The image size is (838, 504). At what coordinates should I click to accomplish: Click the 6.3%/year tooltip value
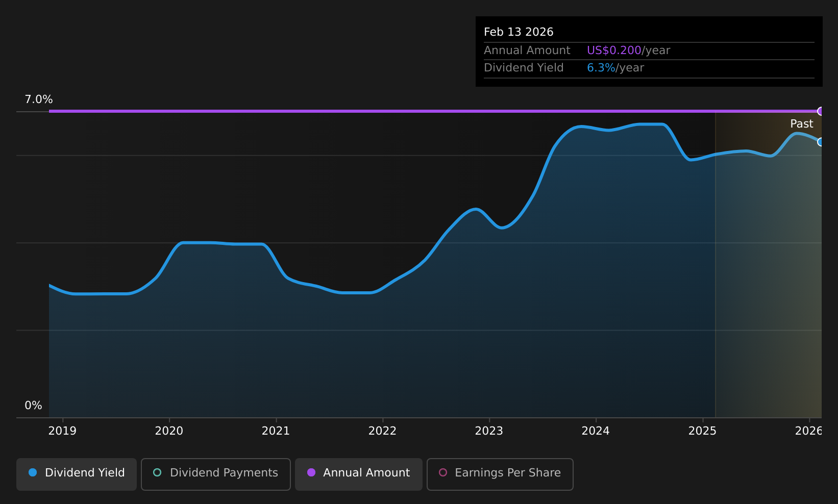tap(615, 68)
